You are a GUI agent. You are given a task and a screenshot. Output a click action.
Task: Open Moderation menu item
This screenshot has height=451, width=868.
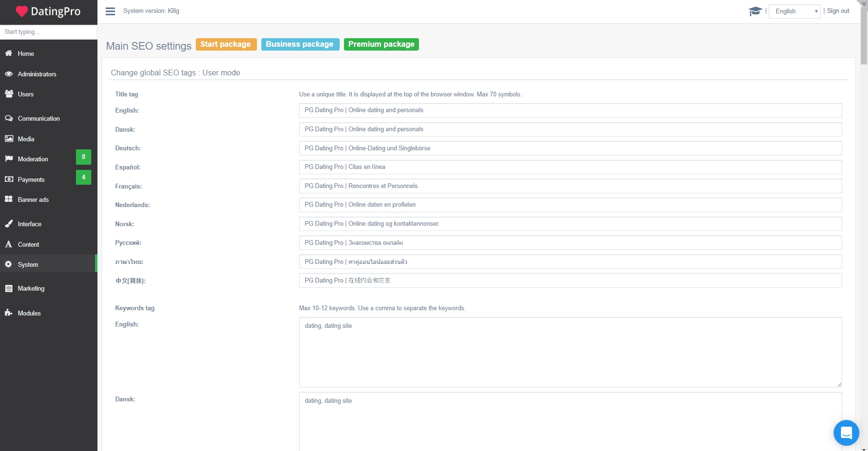tap(33, 159)
